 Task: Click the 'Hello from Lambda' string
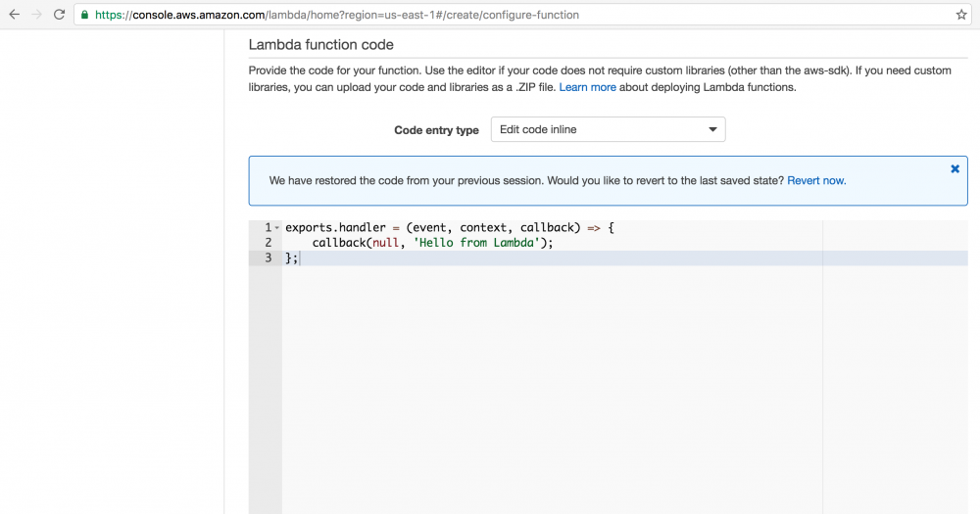click(x=475, y=243)
